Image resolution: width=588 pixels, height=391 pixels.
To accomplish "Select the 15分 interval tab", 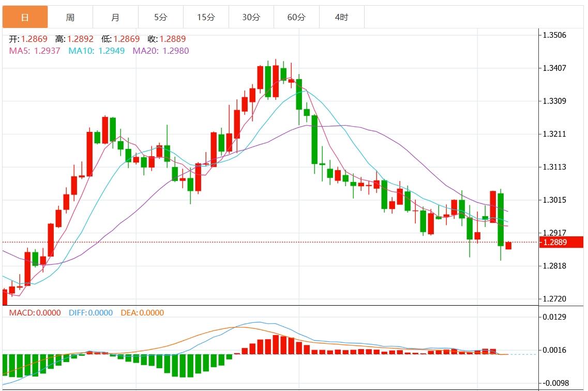I will [x=206, y=17].
